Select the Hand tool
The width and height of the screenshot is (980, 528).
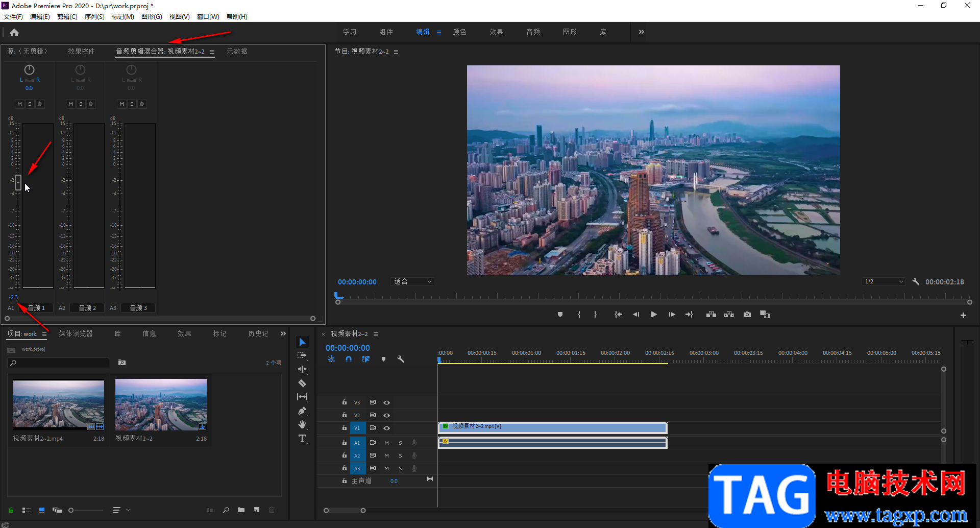pyautogui.click(x=302, y=424)
